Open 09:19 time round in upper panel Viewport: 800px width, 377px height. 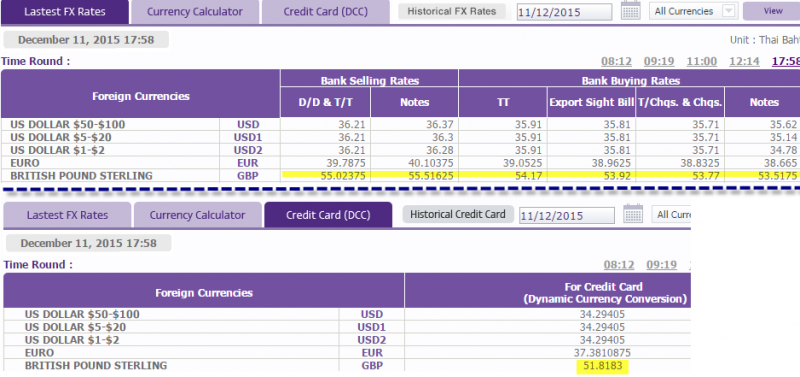coord(659,62)
